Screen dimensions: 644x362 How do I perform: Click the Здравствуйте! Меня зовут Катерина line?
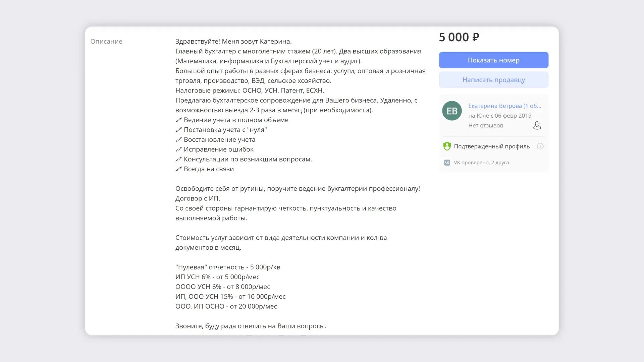tap(233, 41)
